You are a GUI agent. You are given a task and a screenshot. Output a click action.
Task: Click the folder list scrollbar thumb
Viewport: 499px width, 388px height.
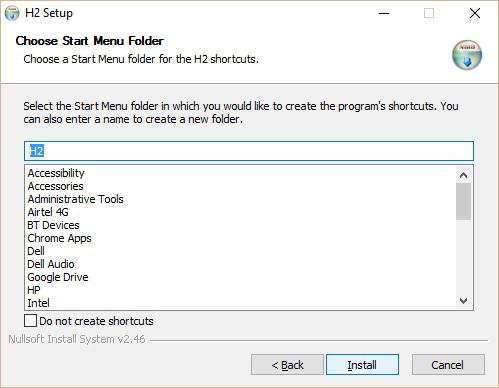coord(463,201)
